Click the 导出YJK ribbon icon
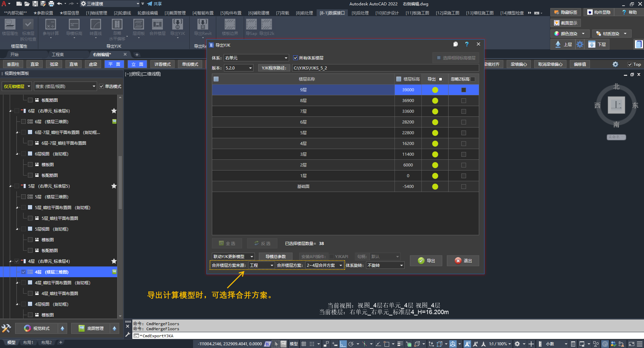 177,25
